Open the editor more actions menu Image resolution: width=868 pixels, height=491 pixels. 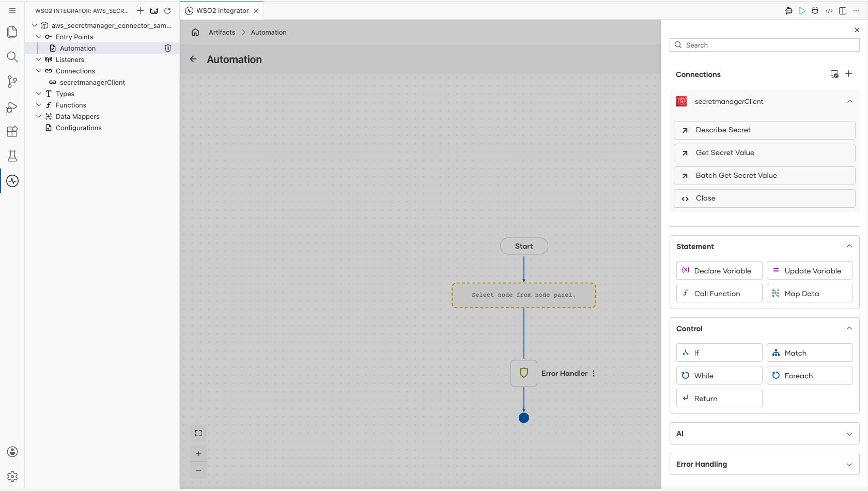click(x=856, y=11)
